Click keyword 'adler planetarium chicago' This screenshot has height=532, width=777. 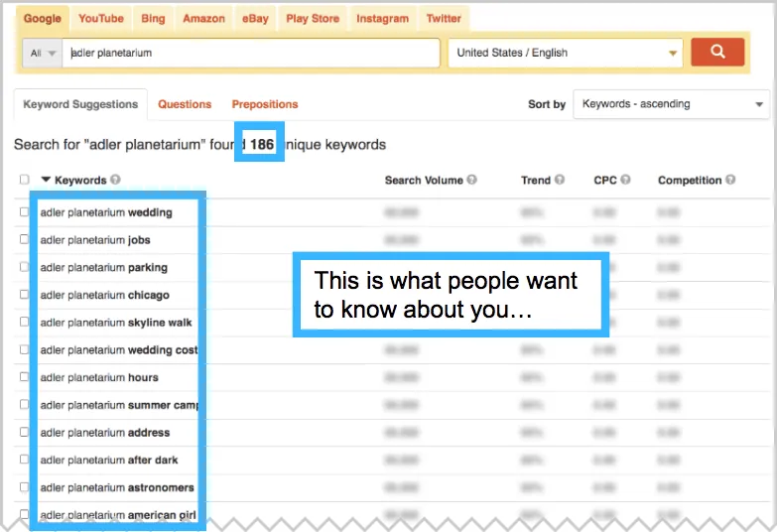(104, 295)
